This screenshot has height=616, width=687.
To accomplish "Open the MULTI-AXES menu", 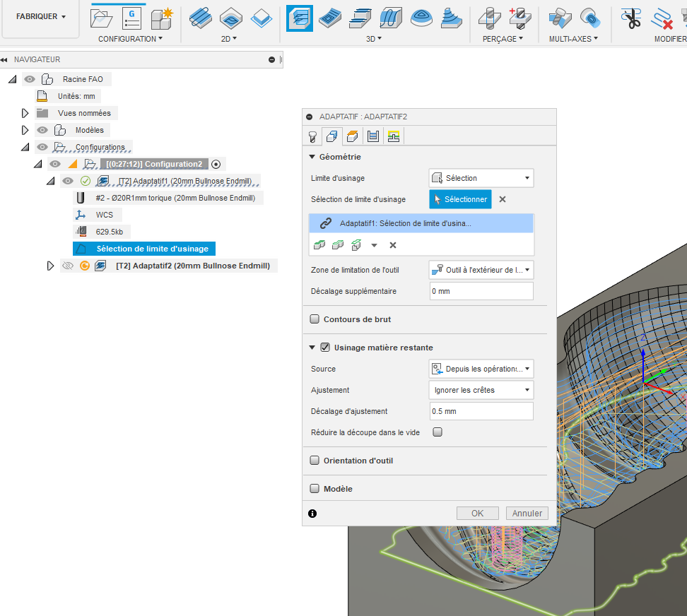I will (x=573, y=39).
